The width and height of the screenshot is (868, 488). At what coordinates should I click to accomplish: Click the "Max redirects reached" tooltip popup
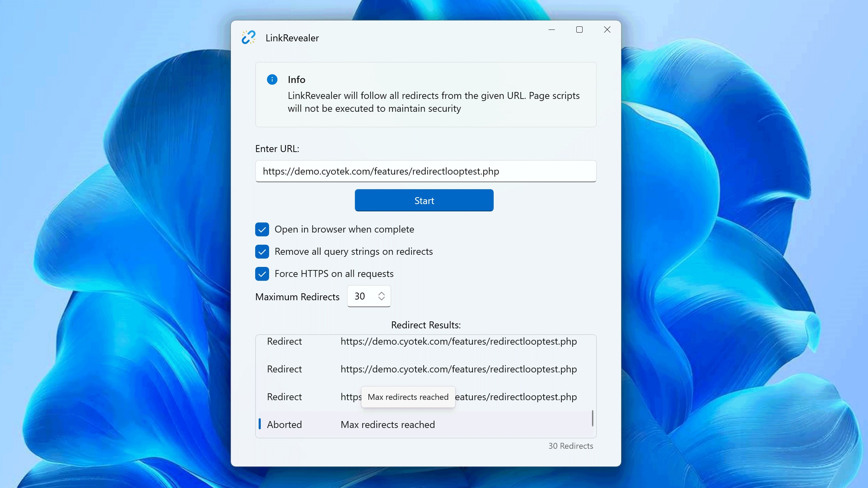pos(408,397)
